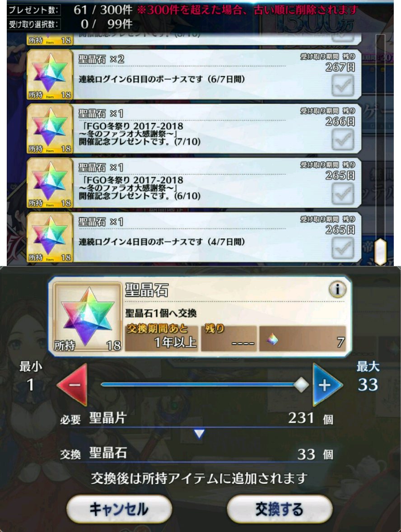This screenshot has height=532, width=401.
Task: Tap the 交換する button
Action: click(279, 509)
